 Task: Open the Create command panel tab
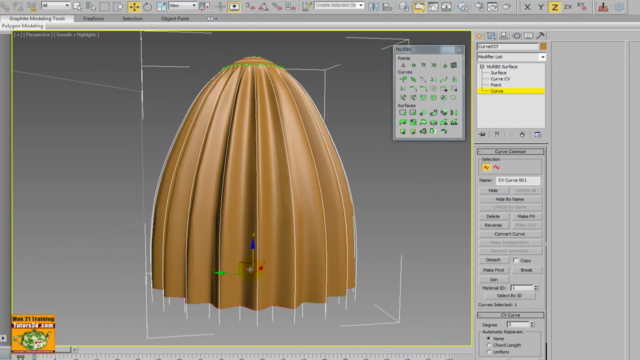tap(479, 36)
